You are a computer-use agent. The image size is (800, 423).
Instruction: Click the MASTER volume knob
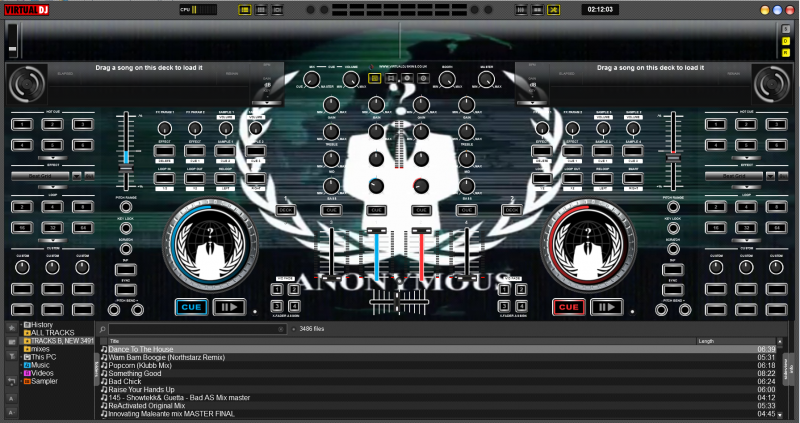click(486, 79)
